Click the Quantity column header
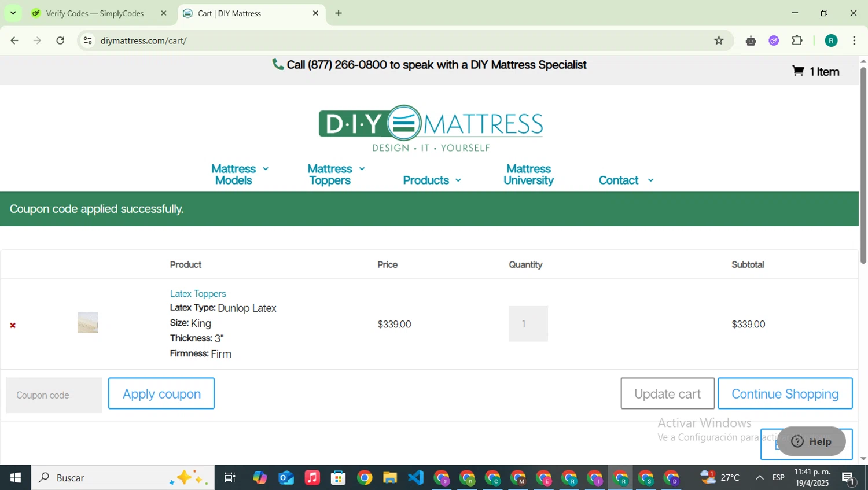Viewport: 868px width, 490px height. point(525,264)
